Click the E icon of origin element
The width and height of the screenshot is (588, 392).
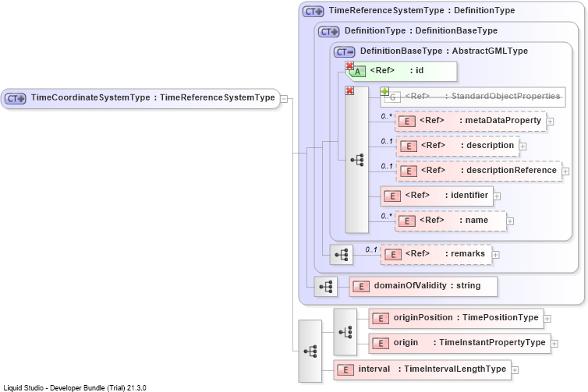point(381,343)
